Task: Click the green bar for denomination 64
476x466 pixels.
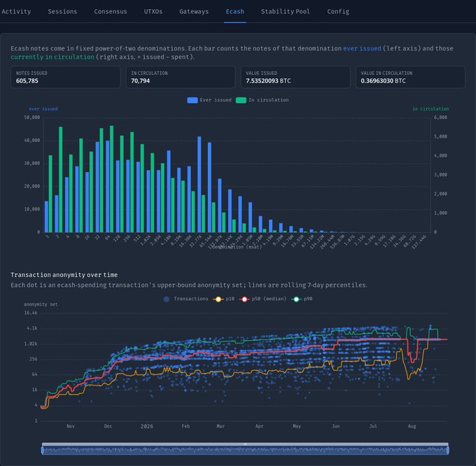Action: 112,179
